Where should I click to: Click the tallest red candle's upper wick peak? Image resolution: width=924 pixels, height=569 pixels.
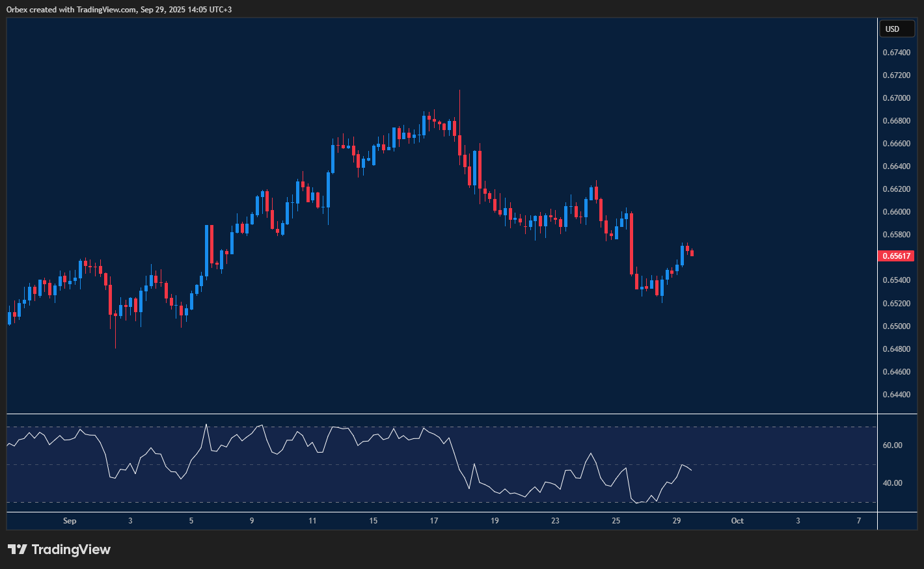pos(459,92)
